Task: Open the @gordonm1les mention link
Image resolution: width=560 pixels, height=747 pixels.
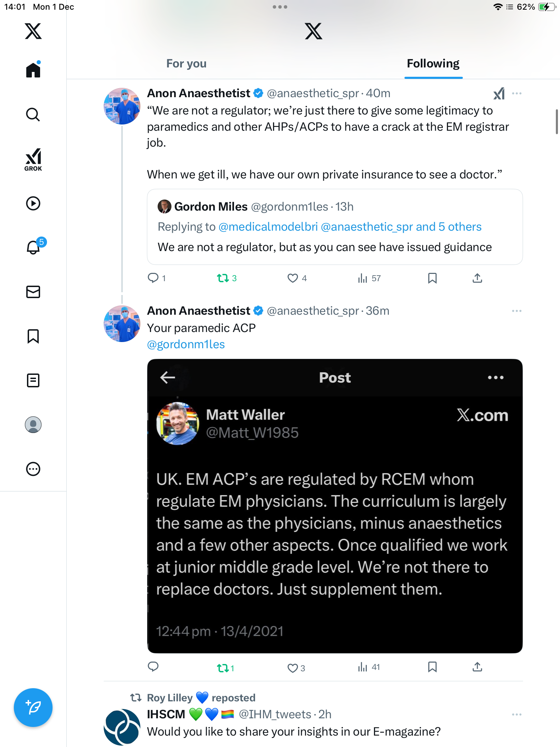Action: coord(186,344)
